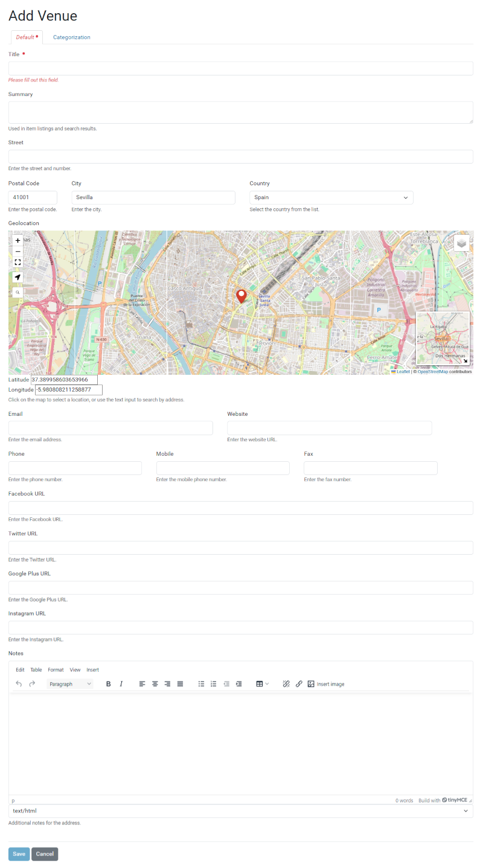The width and height of the screenshot is (483, 868).
Task: Toggle bold formatting in Notes
Action: [109, 684]
